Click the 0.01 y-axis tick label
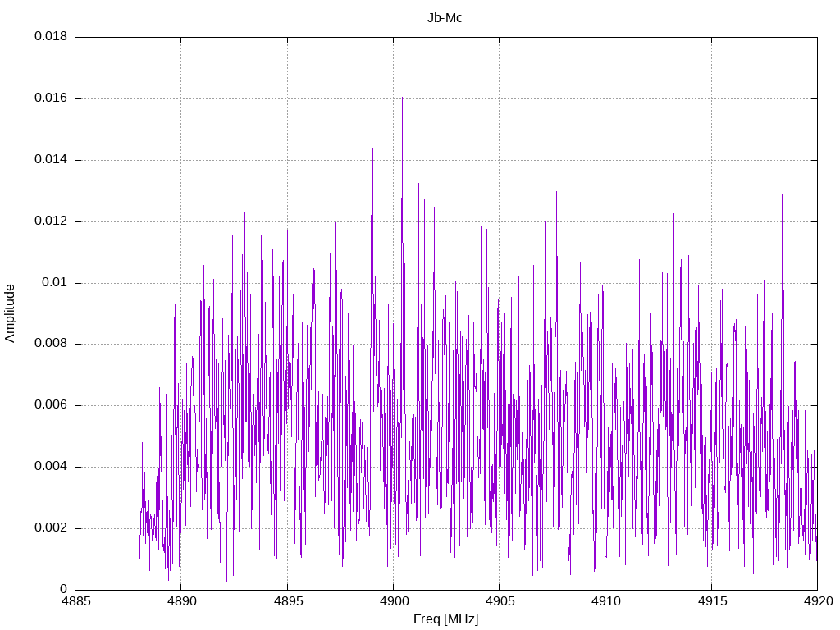This screenshot has height=630, width=840. click(x=55, y=282)
